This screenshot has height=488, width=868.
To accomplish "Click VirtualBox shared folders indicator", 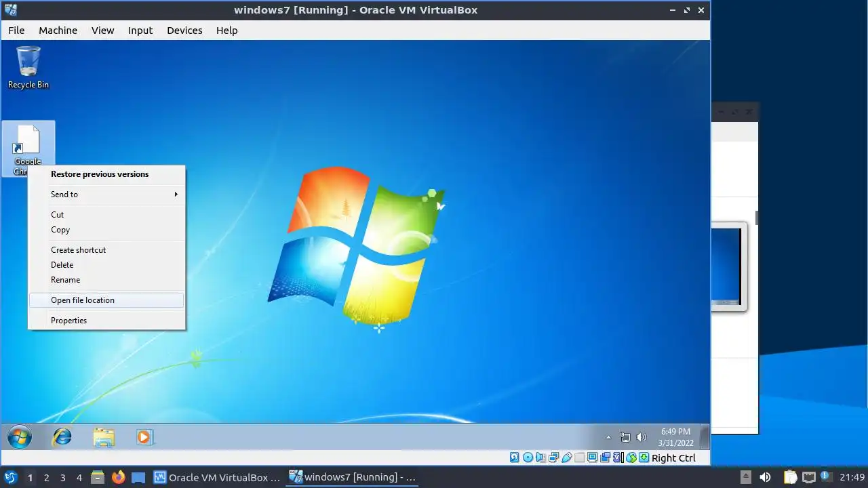I will [580, 457].
